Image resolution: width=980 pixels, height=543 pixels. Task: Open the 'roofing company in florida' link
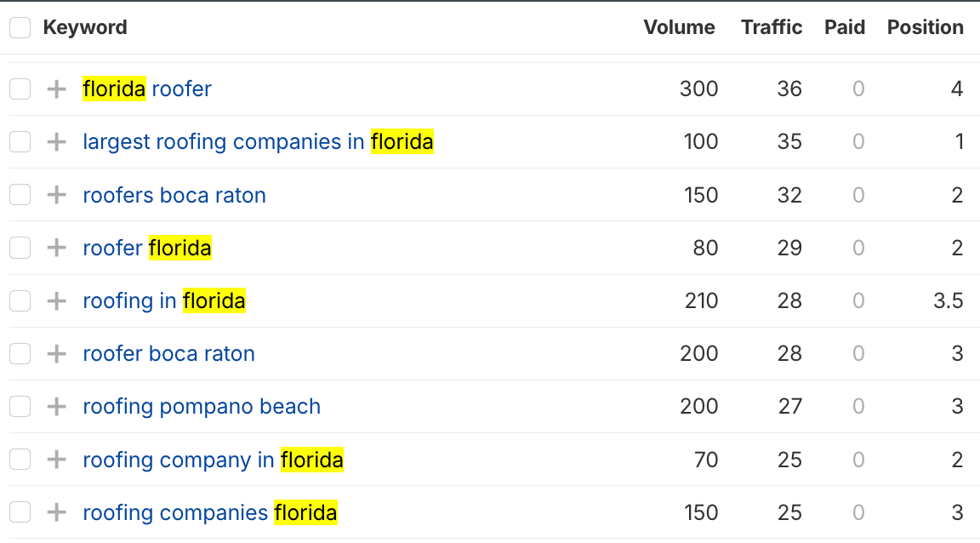pyautogui.click(x=213, y=460)
